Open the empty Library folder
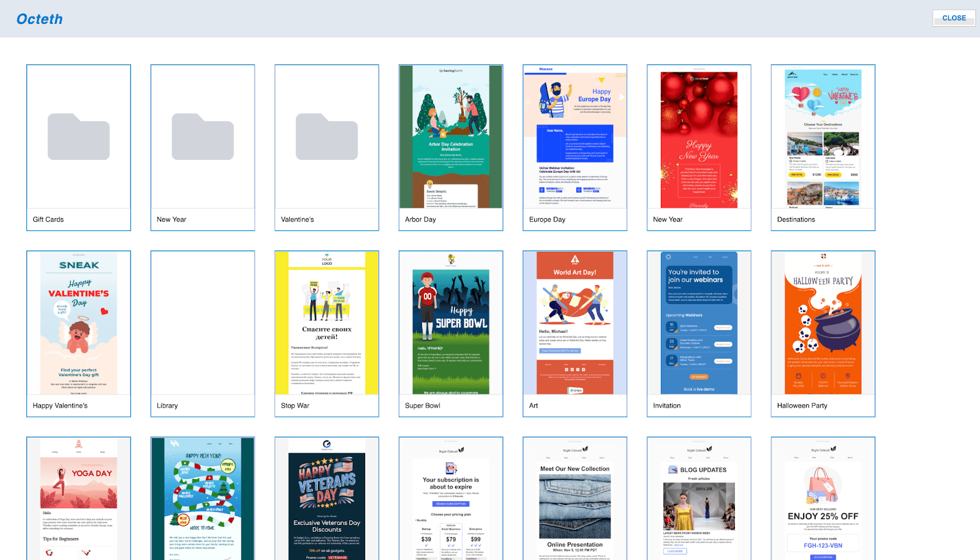980x560 pixels. click(x=202, y=325)
